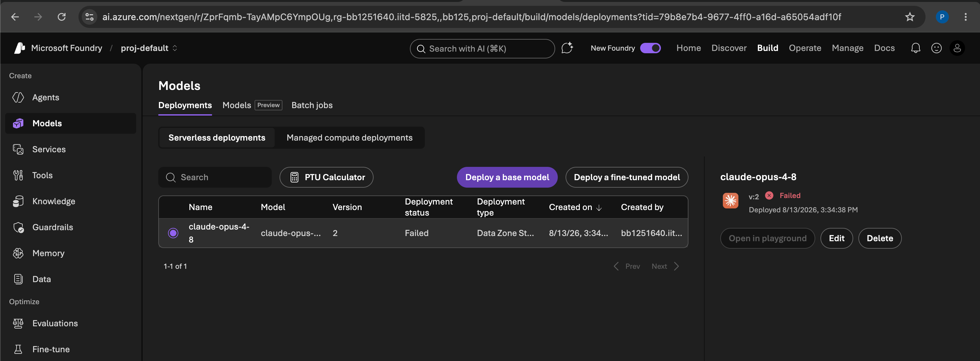The width and height of the screenshot is (980, 361).
Task: Reload the page in the browser
Action: click(62, 17)
